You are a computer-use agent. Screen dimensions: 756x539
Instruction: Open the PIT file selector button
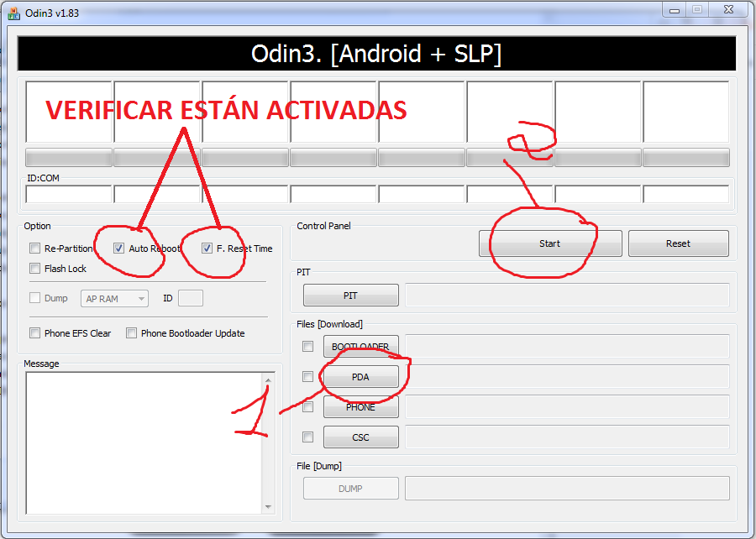pyautogui.click(x=351, y=296)
